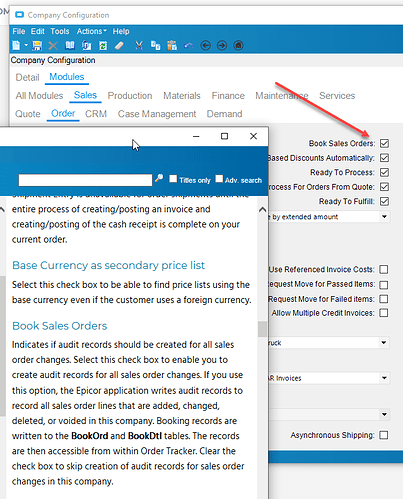This screenshot has height=499, width=403.
Task: Click the help window search input field
Action: tap(85, 180)
